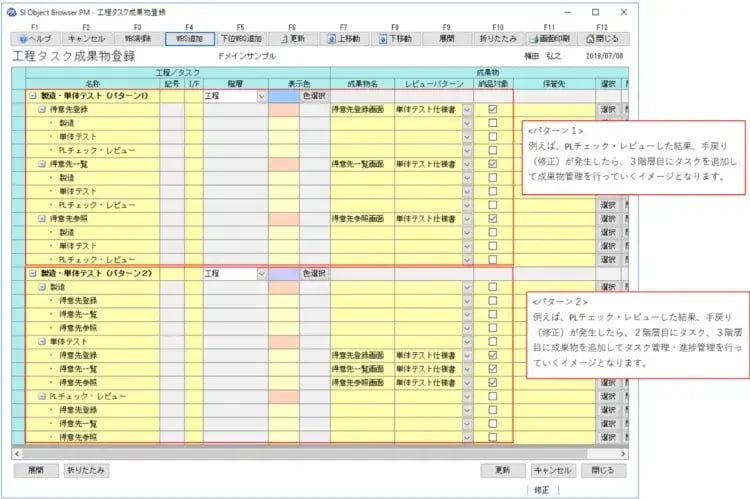This screenshot has width=750, height=499.
Task: Click the キャンセル toolbar button at top
Action: coord(87,39)
